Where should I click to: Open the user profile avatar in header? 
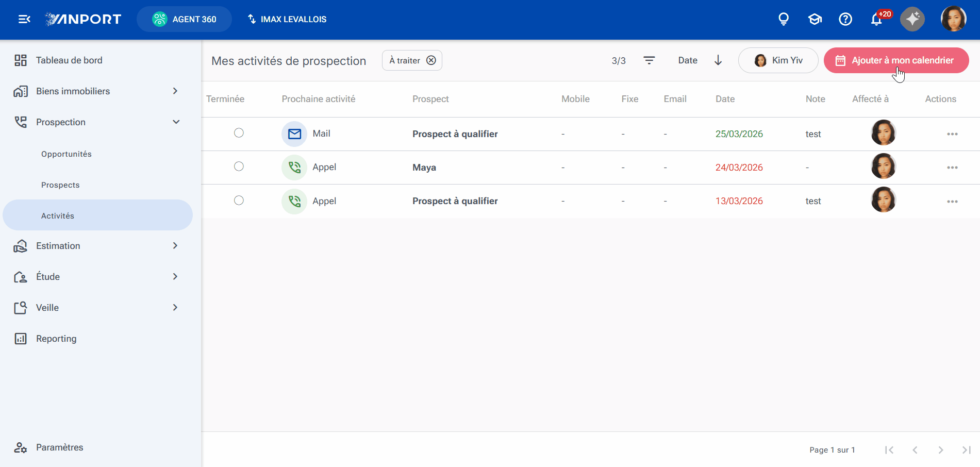[954, 19]
